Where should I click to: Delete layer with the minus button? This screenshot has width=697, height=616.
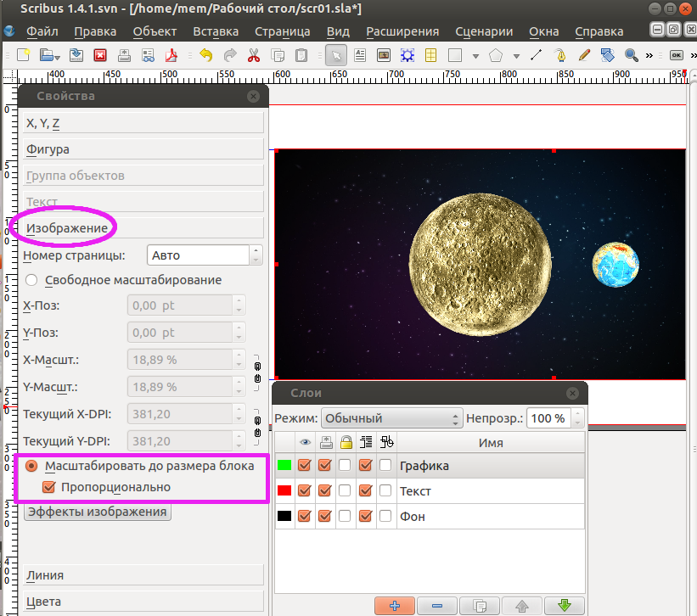click(x=437, y=606)
